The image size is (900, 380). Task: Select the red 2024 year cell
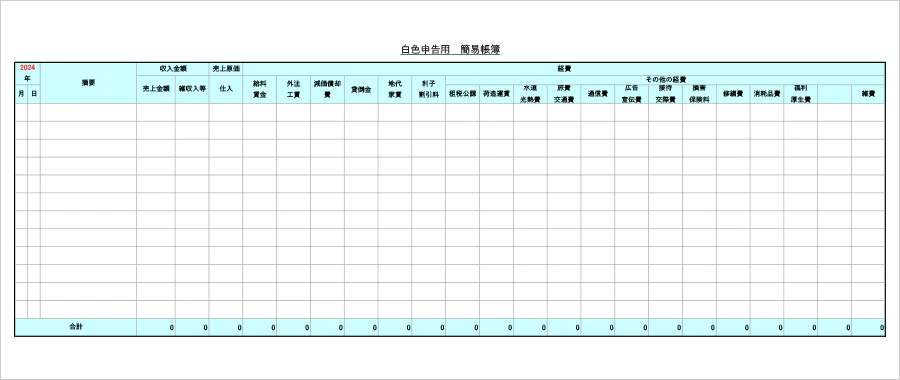click(28, 68)
